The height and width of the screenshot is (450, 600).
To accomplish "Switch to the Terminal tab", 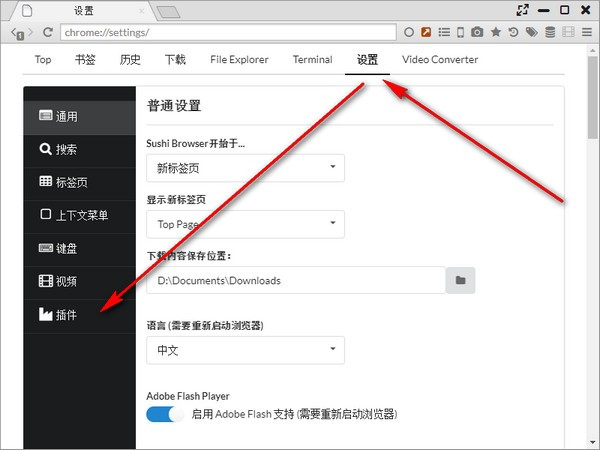I will coord(313,60).
